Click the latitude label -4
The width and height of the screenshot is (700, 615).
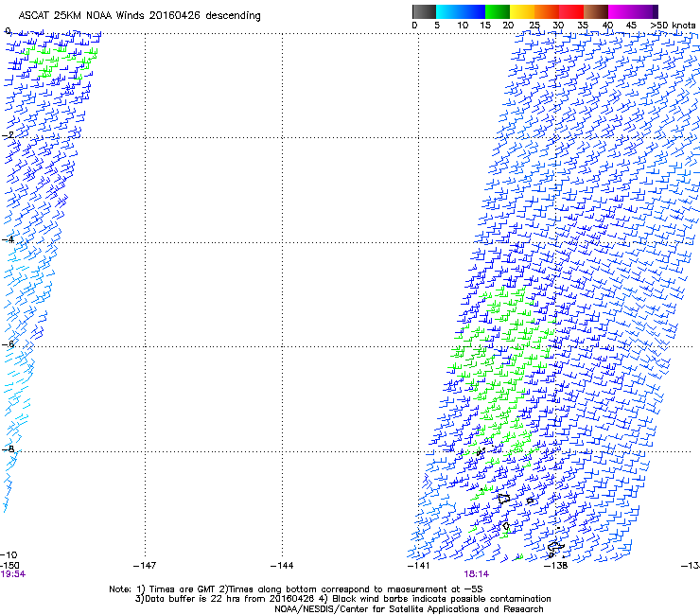8,239
